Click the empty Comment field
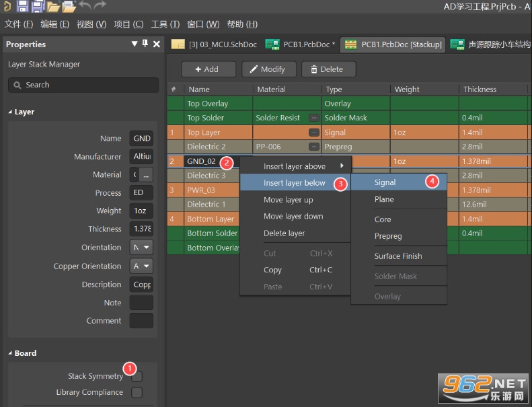The width and height of the screenshot is (532, 407). pyautogui.click(x=141, y=321)
